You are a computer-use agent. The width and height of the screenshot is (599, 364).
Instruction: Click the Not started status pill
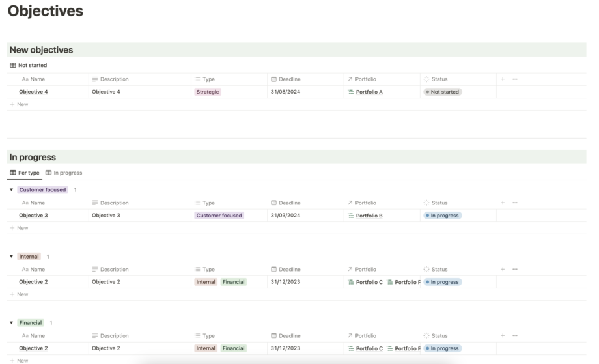click(x=442, y=92)
